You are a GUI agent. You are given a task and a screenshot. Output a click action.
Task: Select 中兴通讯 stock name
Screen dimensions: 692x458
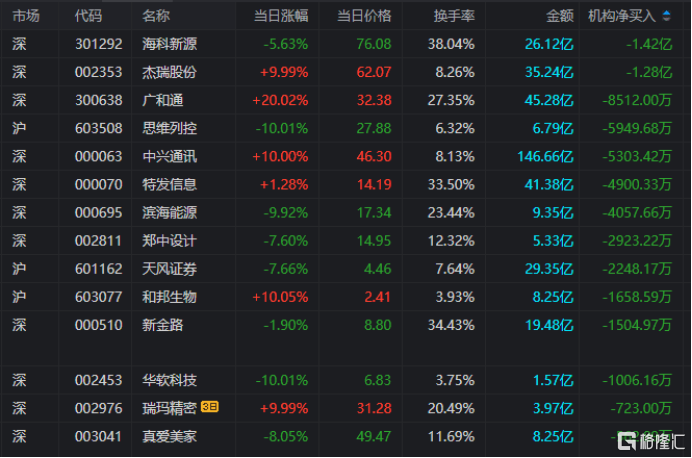pos(169,156)
